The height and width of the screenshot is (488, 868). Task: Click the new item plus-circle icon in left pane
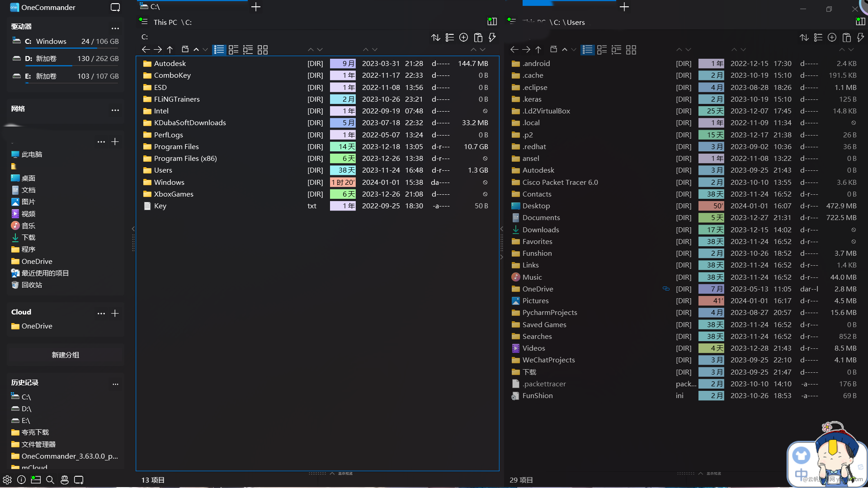click(464, 38)
